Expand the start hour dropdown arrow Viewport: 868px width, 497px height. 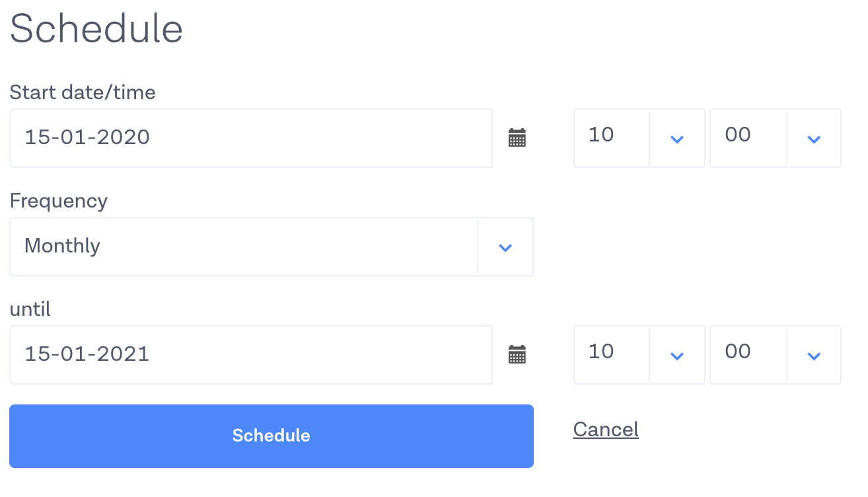click(x=676, y=139)
